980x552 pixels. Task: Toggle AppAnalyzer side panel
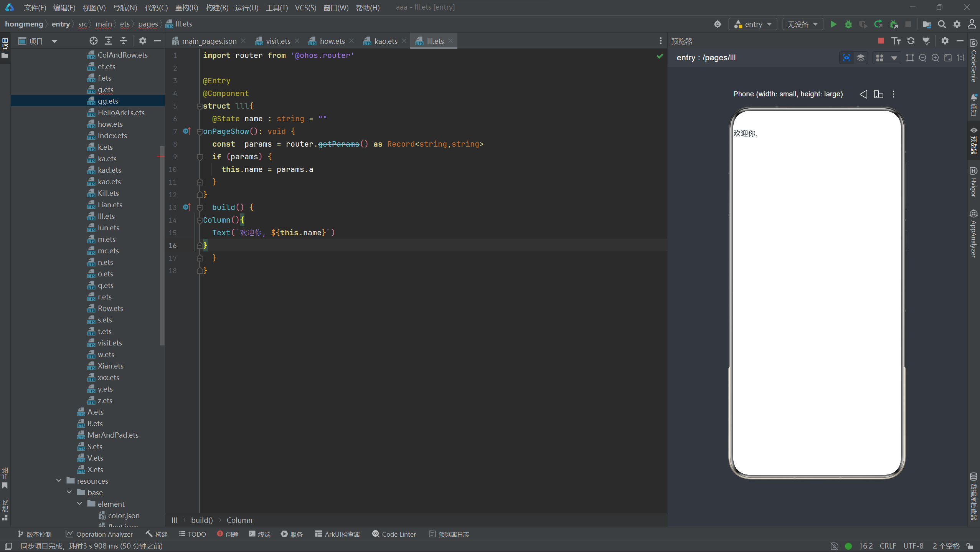[x=974, y=233]
